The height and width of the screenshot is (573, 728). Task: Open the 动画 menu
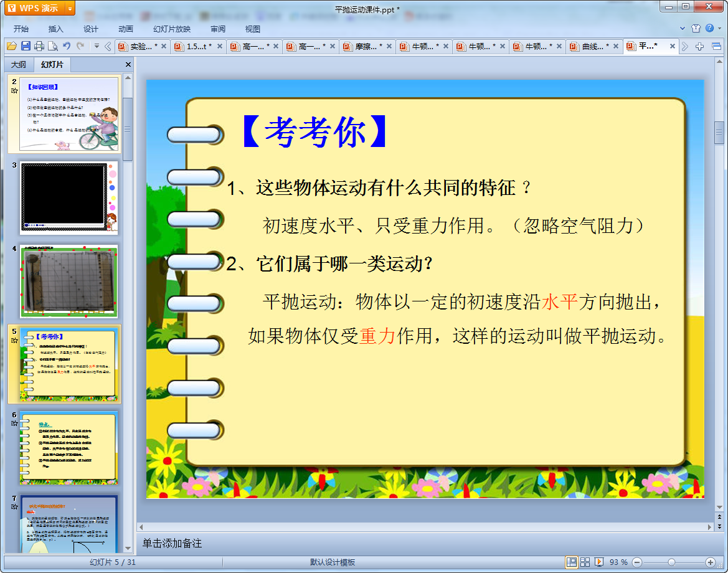pyautogui.click(x=126, y=29)
